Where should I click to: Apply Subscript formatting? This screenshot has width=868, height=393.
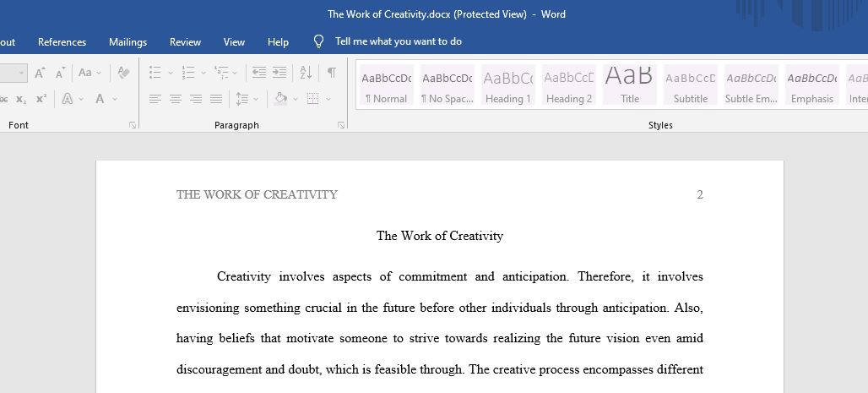21,99
